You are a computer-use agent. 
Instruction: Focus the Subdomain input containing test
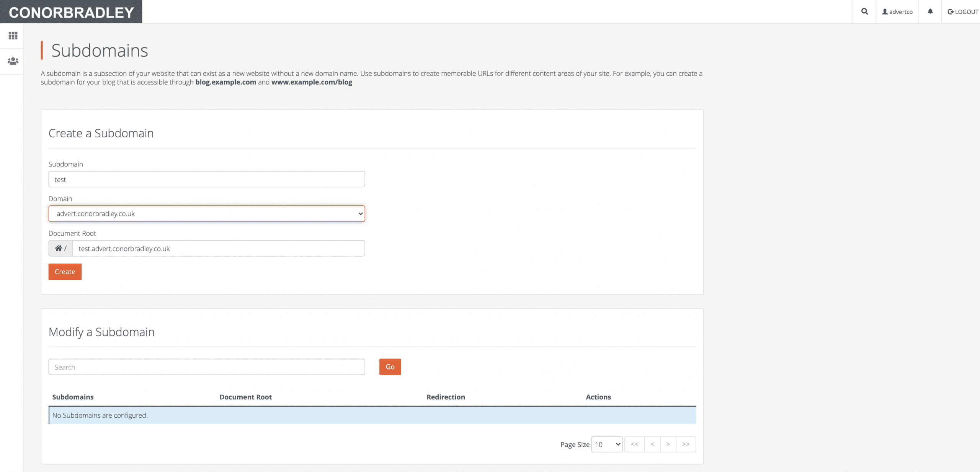207,179
